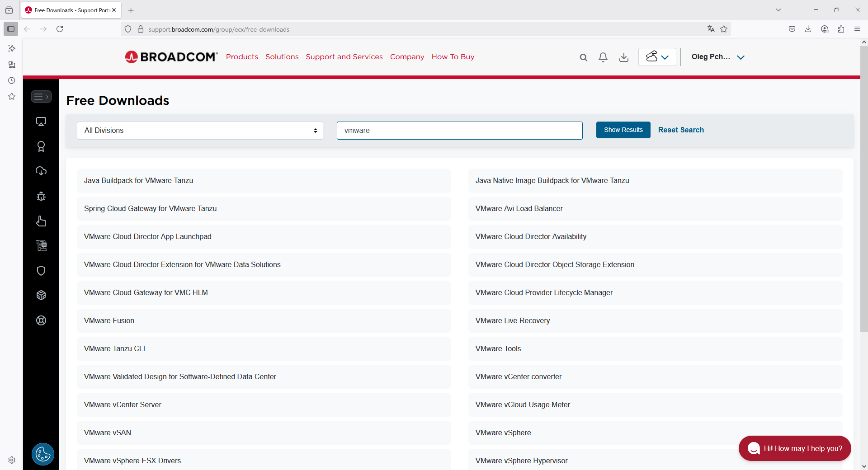Open VMware Validated Design for Software-Defined Data Center
This screenshot has height=470, width=868.
pos(264,377)
